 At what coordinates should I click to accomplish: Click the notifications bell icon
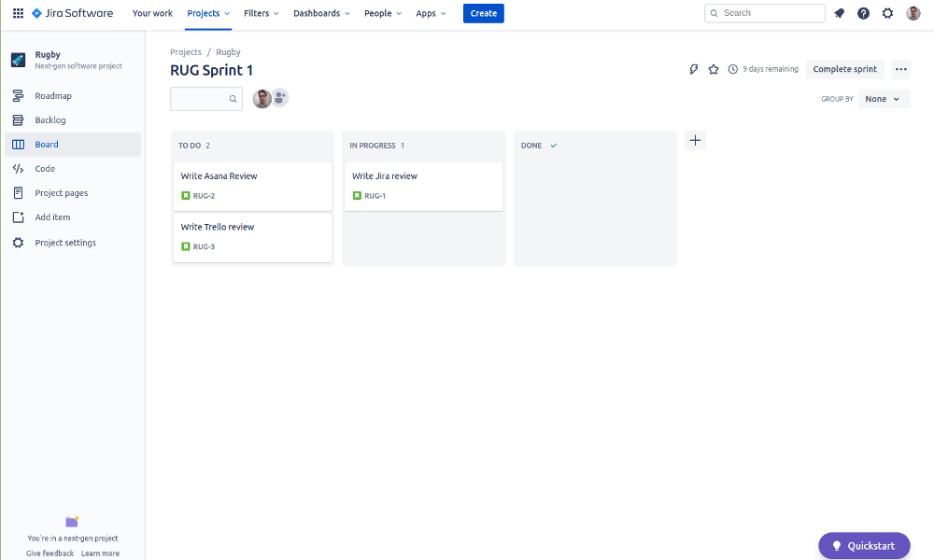[x=840, y=13]
